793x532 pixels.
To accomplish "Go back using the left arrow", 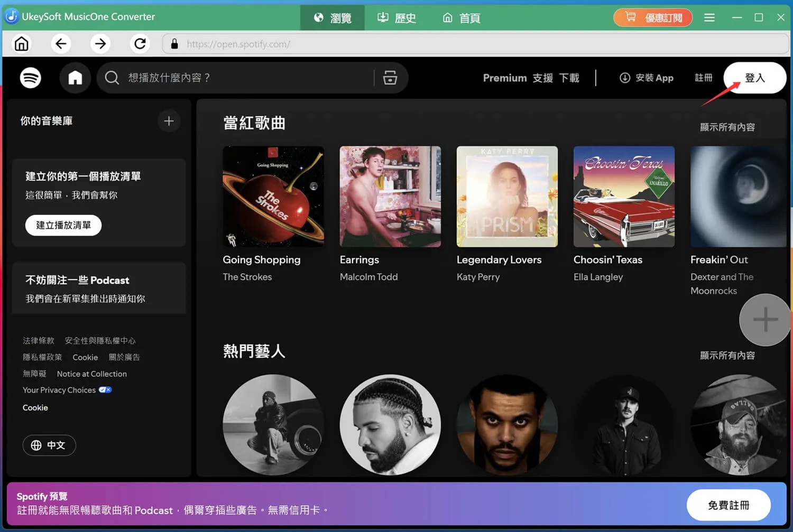I will coord(61,44).
